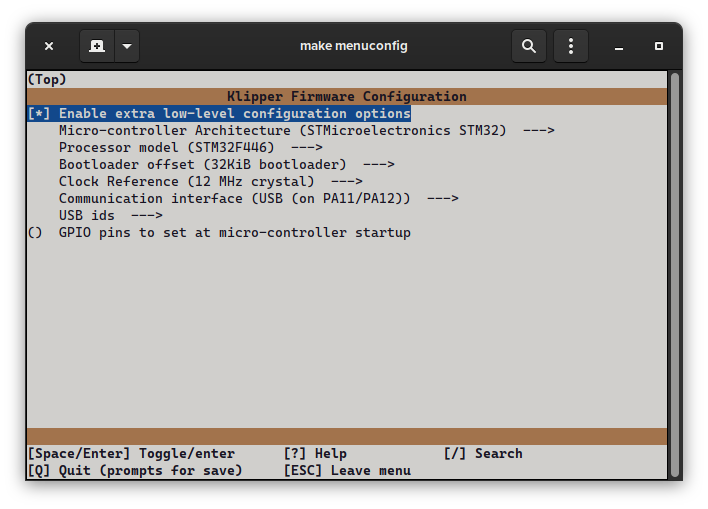Open Clock Reference (12 MHz crystal) submenu
The image size is (708, 509).
[x=210, y=182]
